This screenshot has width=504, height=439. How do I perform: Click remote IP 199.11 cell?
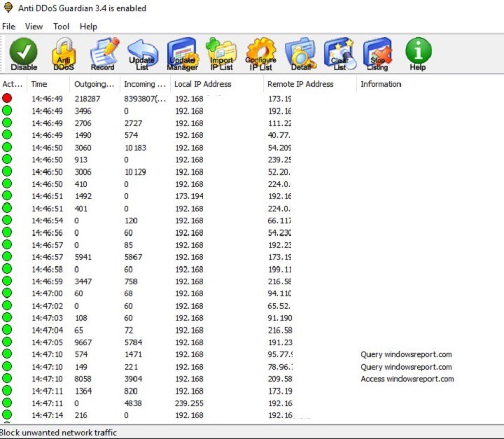[x=279, y=270]
